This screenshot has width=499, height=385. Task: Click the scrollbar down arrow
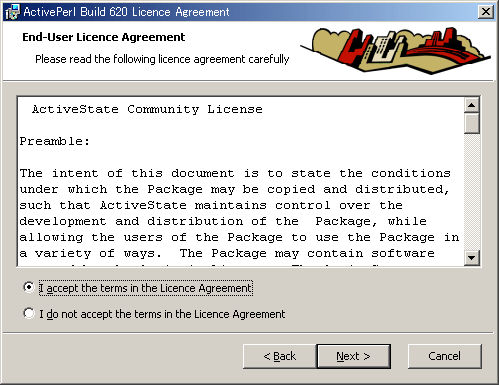tap(471, 258)
